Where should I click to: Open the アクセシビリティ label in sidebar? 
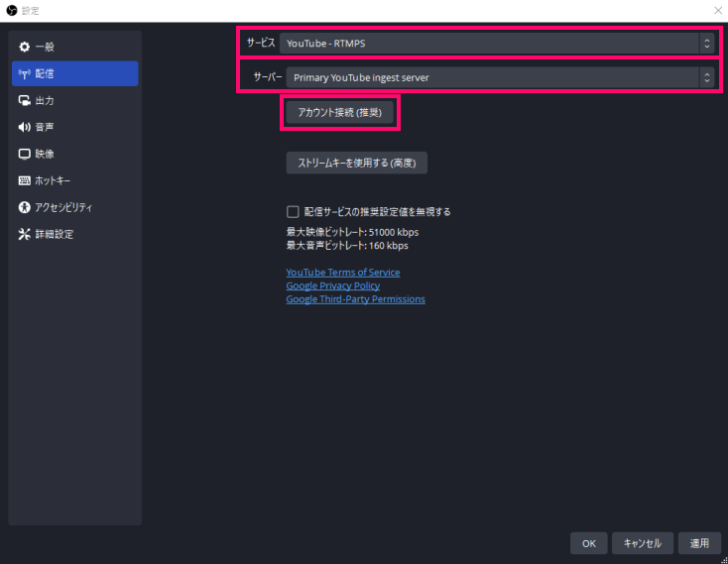(x=63, y=207)
